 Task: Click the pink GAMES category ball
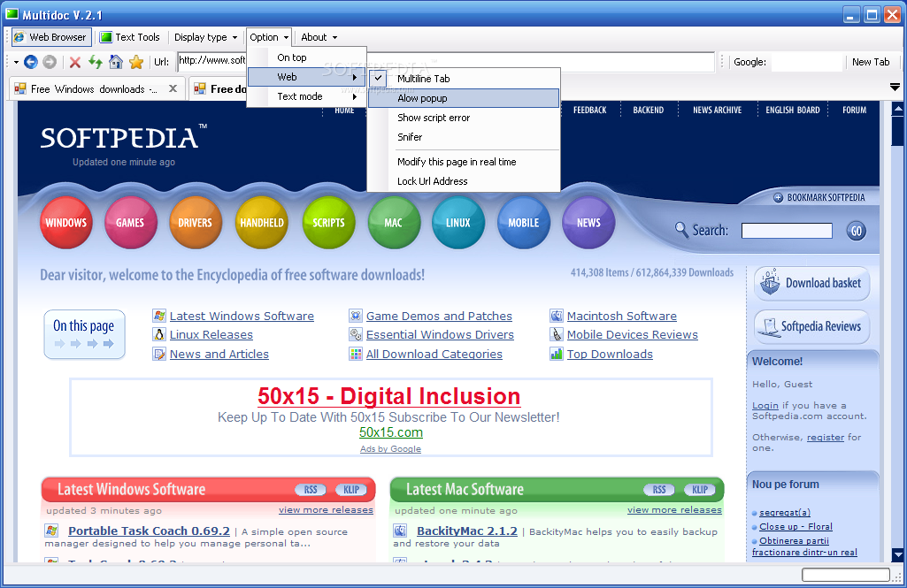click(x=130, y=223)
